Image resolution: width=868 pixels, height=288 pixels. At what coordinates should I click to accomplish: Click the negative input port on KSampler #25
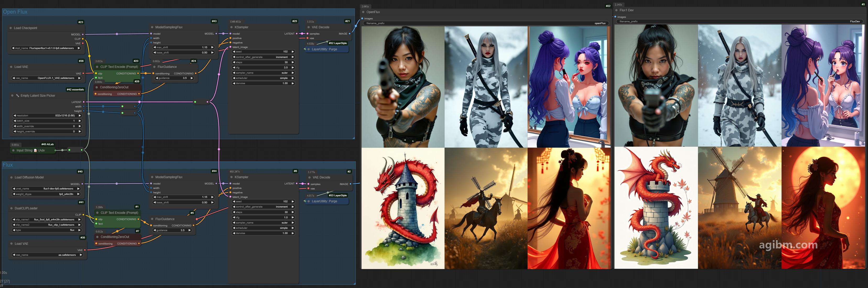pos(231,43)
